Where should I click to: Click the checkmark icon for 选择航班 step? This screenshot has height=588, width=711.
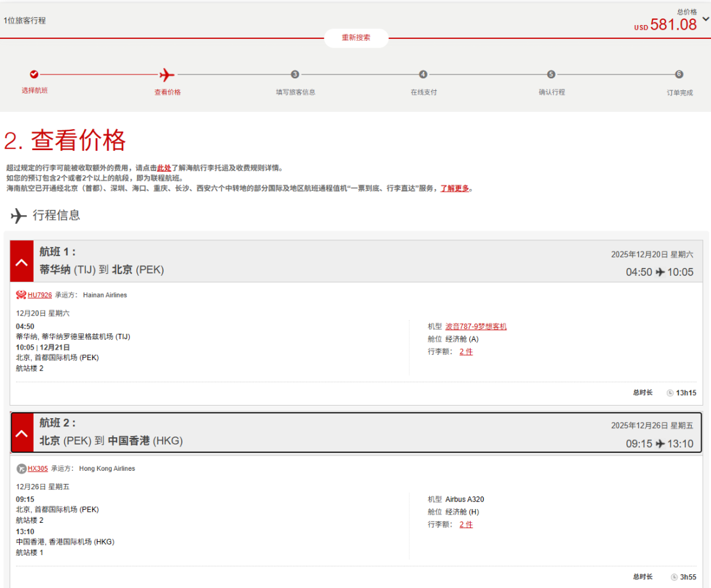(34, 74)
